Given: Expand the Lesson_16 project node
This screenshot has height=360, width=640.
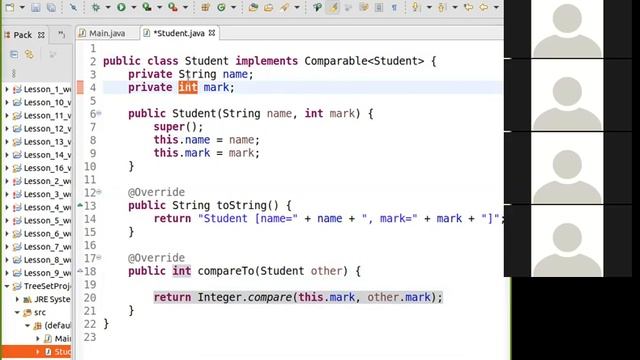Looking at the screenshot, I should click(x=7, y=168).
